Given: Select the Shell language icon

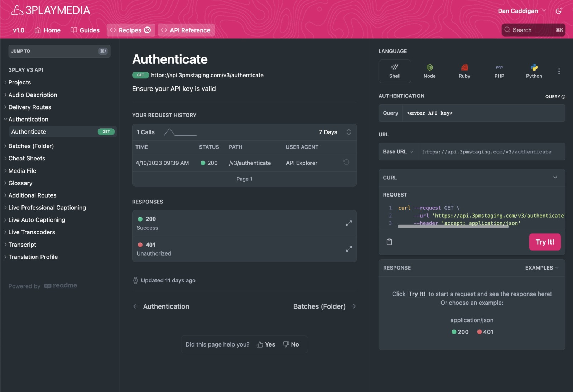Looking at the screenshot, I should click(x=395, y=71).
